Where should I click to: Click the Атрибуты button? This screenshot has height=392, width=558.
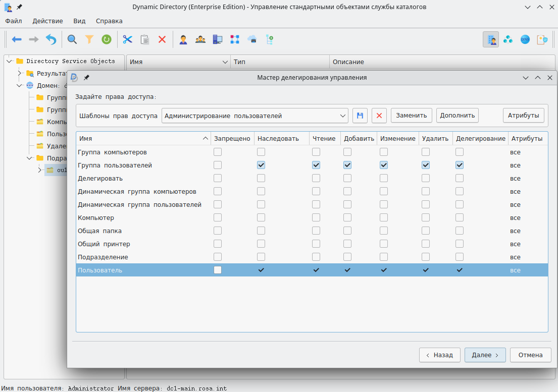tap(524, 116)
